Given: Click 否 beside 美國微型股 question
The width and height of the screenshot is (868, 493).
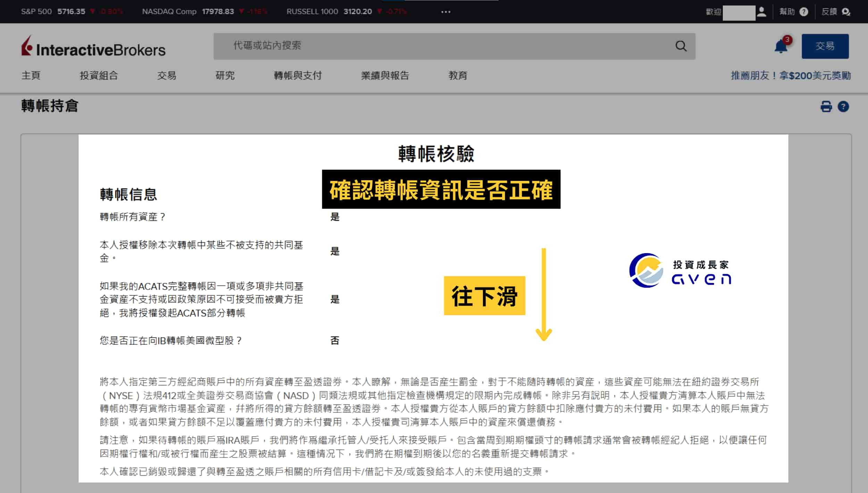Looking at the screenshot, I should [x=335, y=341].
